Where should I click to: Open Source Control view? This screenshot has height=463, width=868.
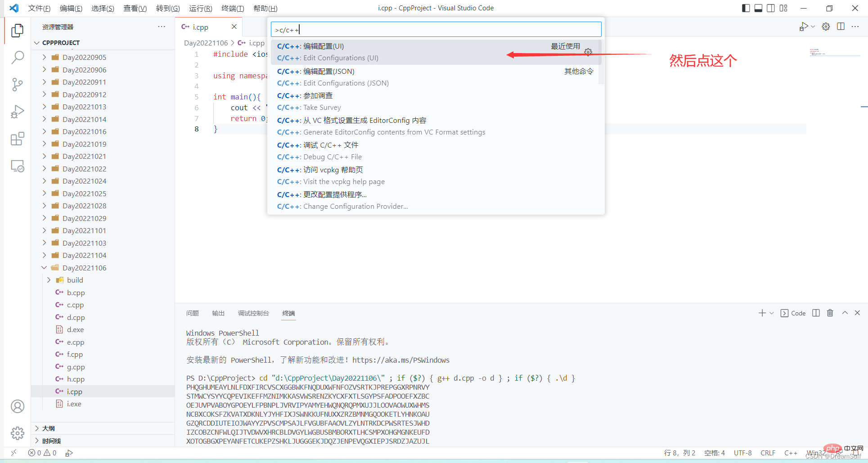(x=17, y=85)
